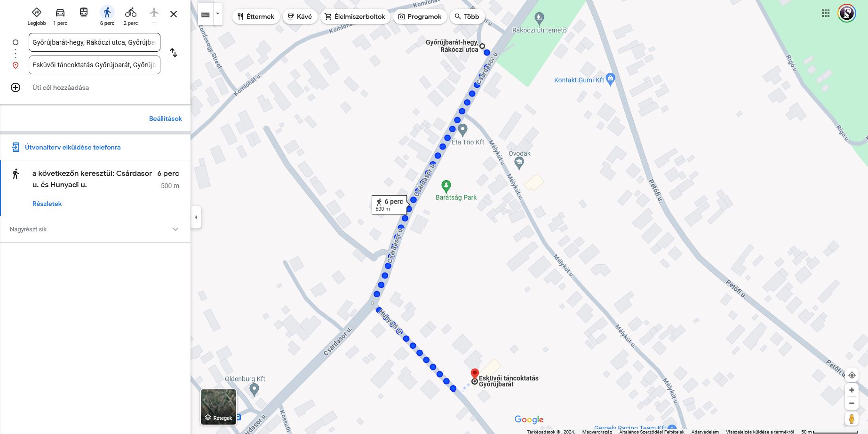Switch to satellite Rétegek thumbnail
868x434 pixels.
pyautogui.click(x=219, y=407)
